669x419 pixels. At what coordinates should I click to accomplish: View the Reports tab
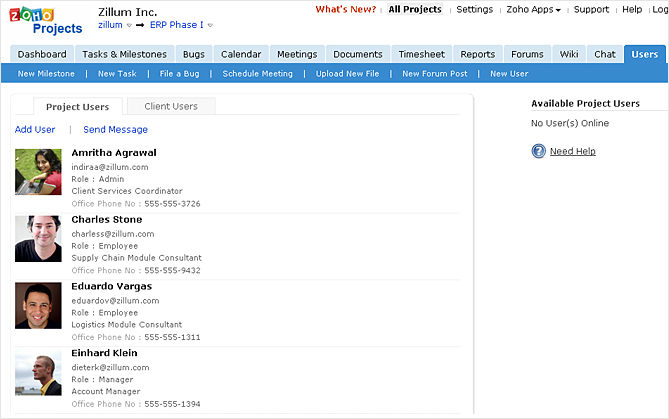[x=477, y=54]
